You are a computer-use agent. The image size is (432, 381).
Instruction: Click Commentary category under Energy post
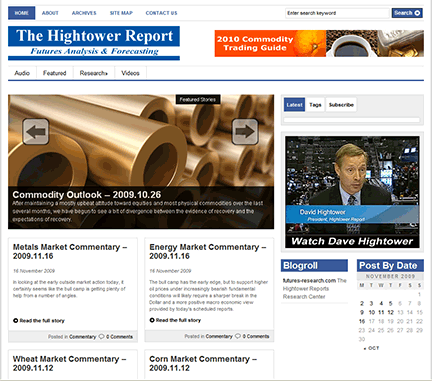(219, 336)
